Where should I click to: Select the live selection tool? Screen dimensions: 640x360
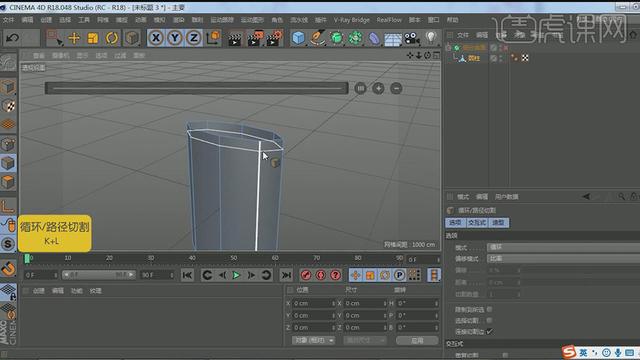[x=54, y=38]
